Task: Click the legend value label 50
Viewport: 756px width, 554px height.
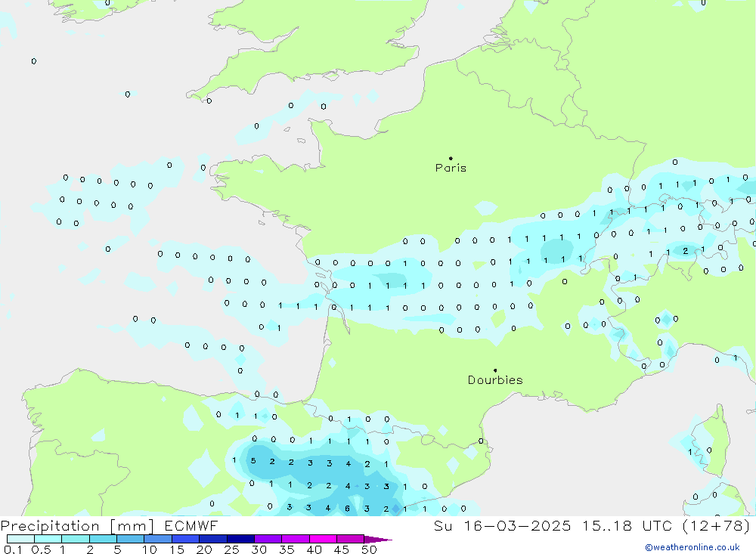Action: [370, 549]
